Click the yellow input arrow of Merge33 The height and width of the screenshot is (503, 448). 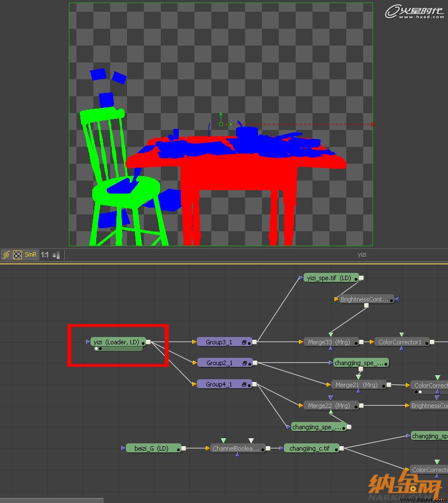(301, 342)
